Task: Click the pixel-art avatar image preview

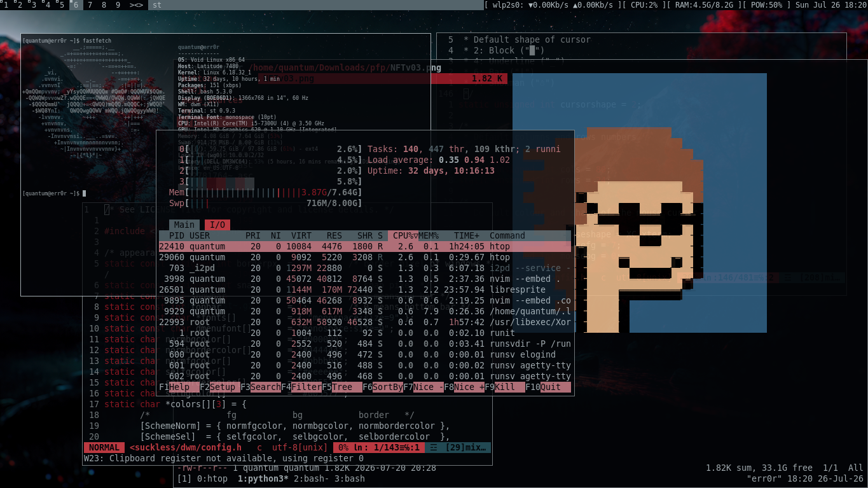Action: [640, 203]
